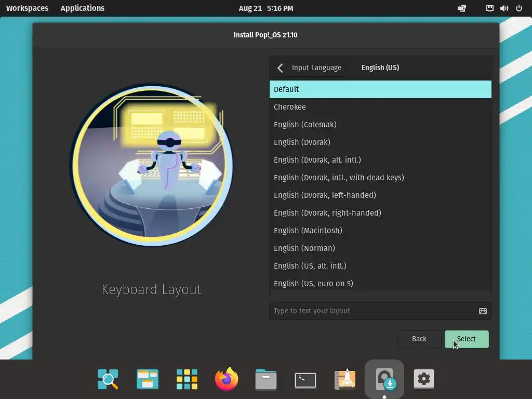The width and height of the screenshot is (532, 399).
Task: Click the Pop!_OS installer icon in dock
Action: (384, 379)
